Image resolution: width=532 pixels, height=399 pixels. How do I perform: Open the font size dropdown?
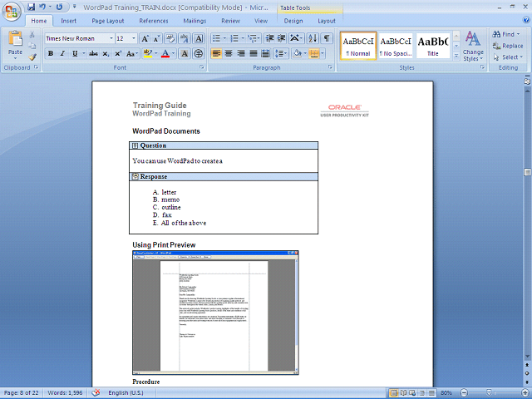[134, 39]
